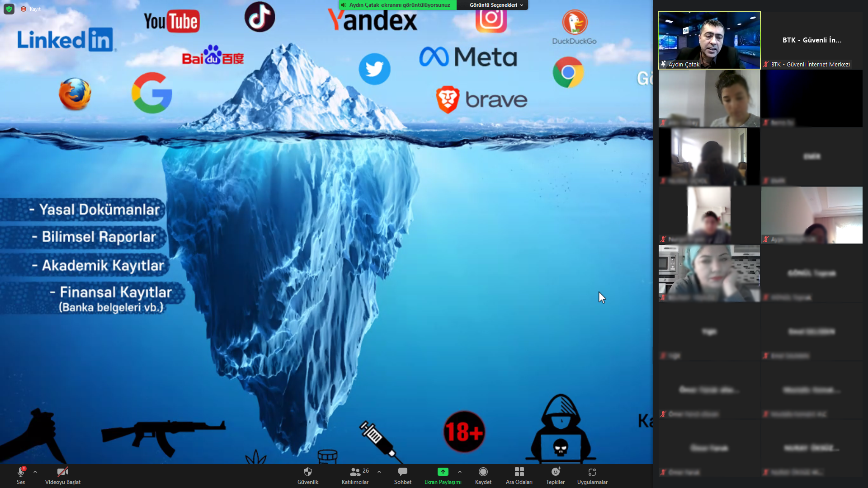
Task: Click the Finansal Kayıtlar label
Action: point(111,292)
